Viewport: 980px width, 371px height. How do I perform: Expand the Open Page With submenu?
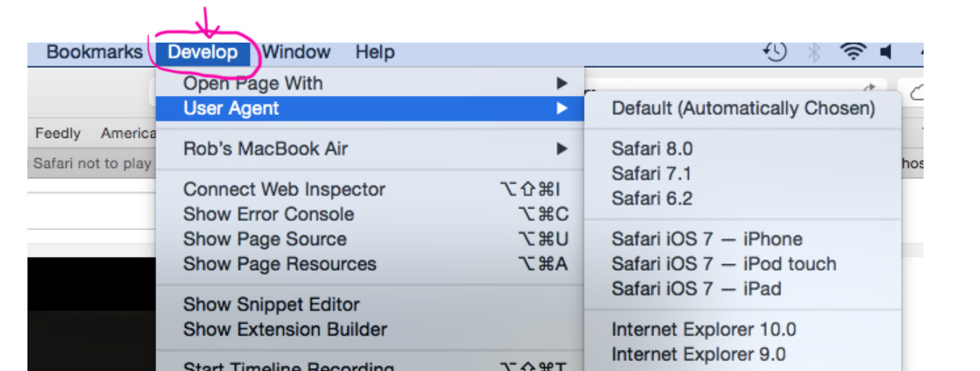click(x=370, y=84)
